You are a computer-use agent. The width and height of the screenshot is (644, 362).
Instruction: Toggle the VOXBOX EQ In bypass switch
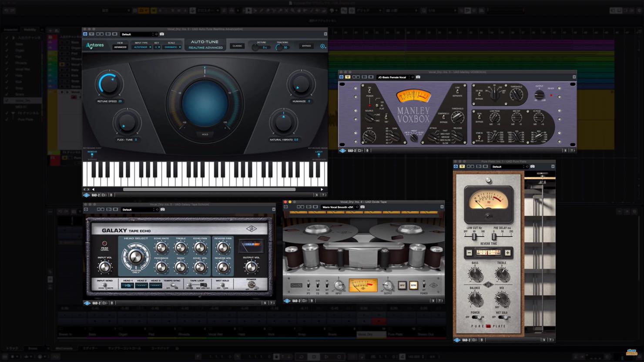point(479,117)
